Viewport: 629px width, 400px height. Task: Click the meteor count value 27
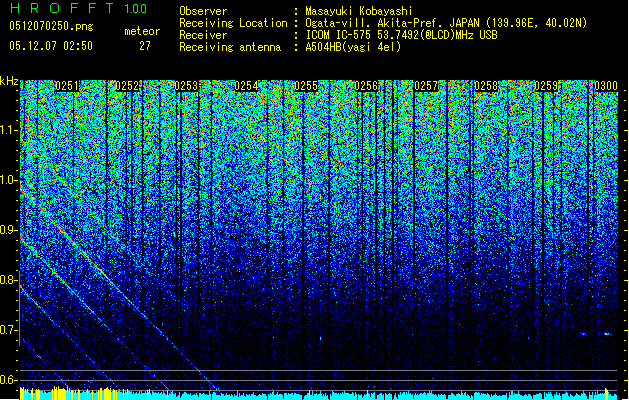click(x=145, y=46)
